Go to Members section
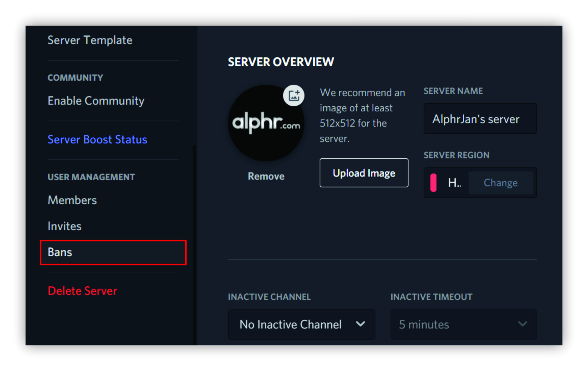 72,200
